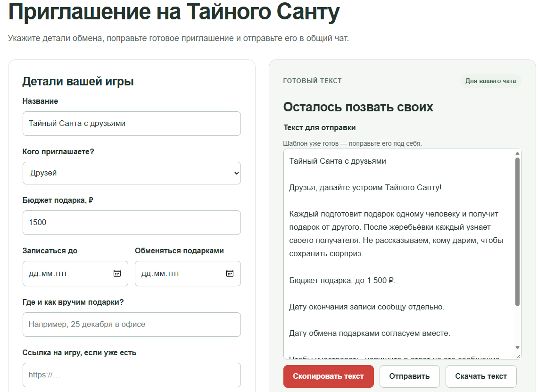
Task: Click the textarea scrollbar thumb
Action: [x=517, y=232]
